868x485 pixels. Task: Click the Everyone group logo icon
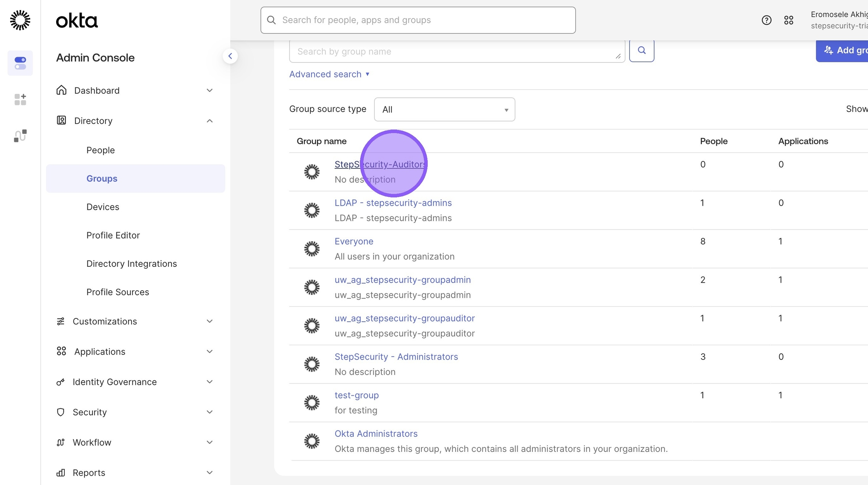point(312,249)
